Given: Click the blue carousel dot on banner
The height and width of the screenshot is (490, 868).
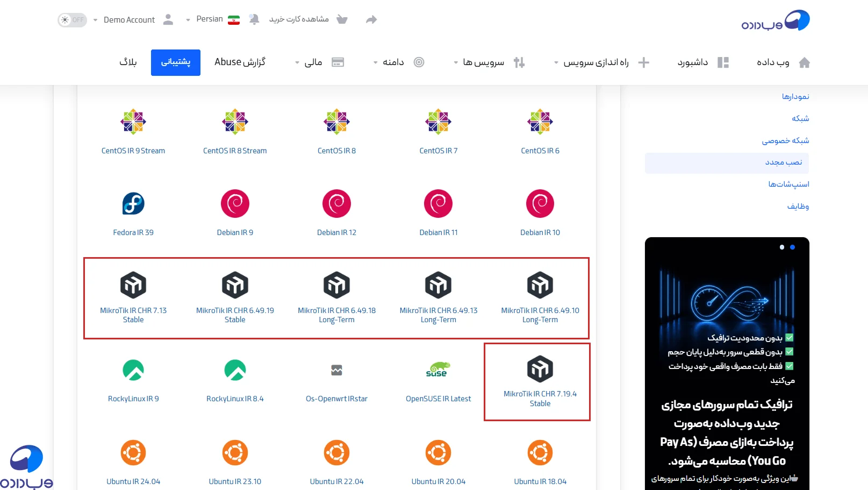Looking at the screenshot, I should pyautogui.click(x=792, y=247).
